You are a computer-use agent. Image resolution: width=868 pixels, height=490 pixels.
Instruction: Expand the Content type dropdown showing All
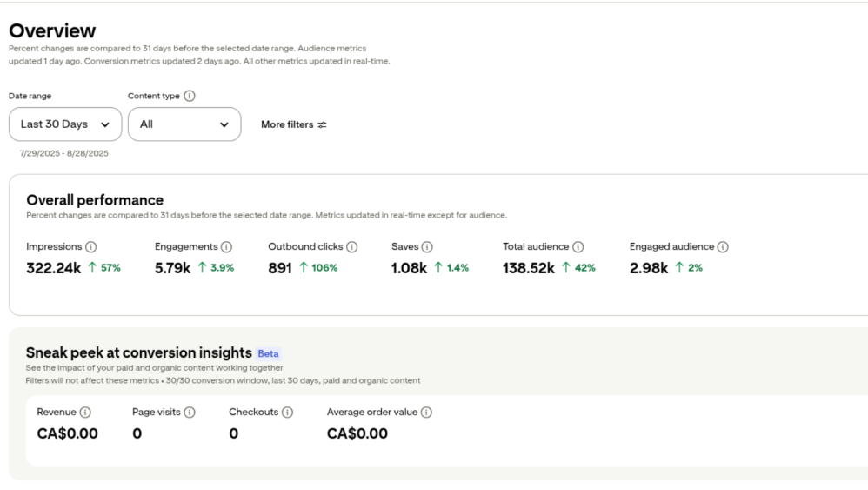point(184,124)
